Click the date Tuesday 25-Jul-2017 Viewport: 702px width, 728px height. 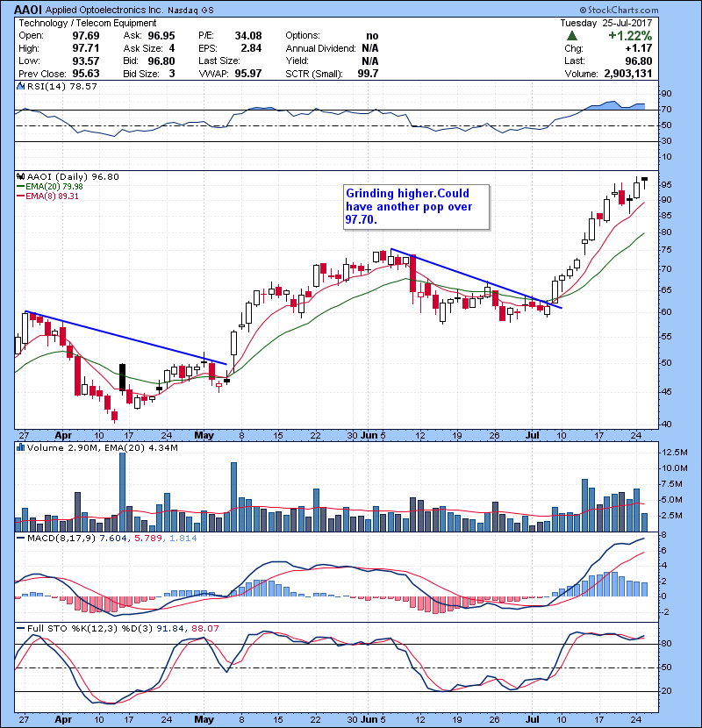[605, 23]
